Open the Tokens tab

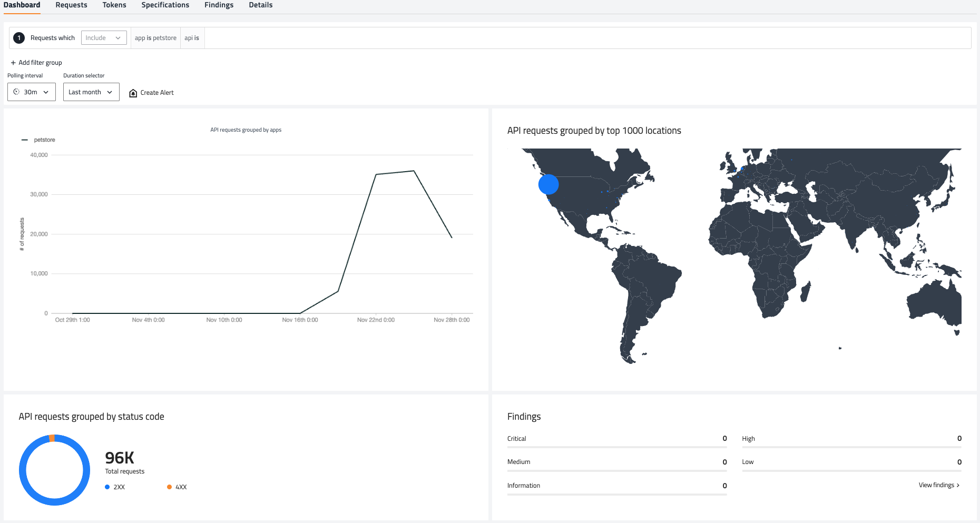point(114,5)
